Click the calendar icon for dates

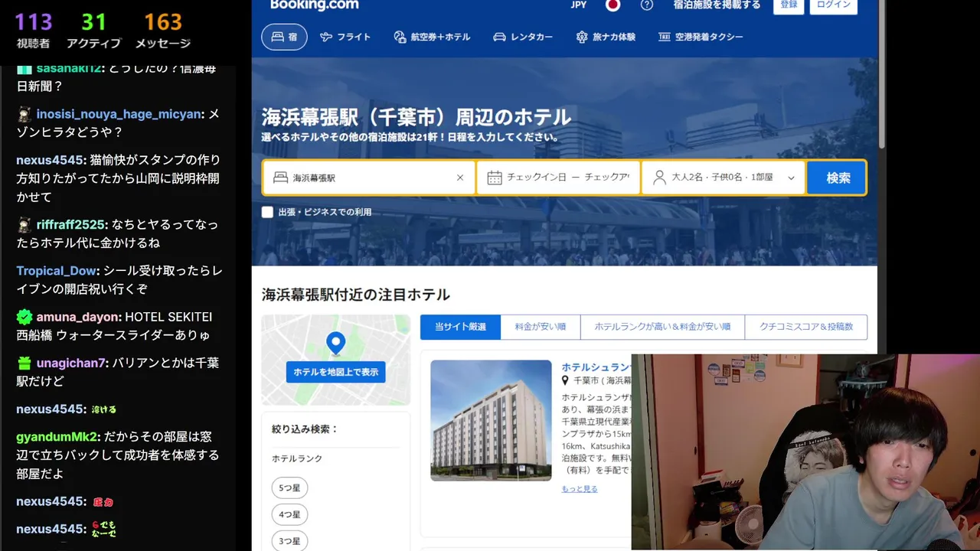pyautogui.click(x=495, y=178)
